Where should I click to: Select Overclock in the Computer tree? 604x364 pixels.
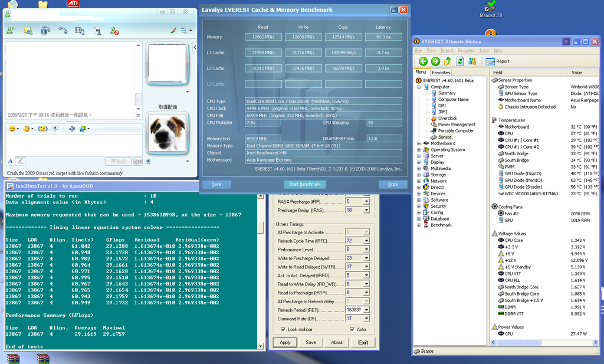point(447,118)
